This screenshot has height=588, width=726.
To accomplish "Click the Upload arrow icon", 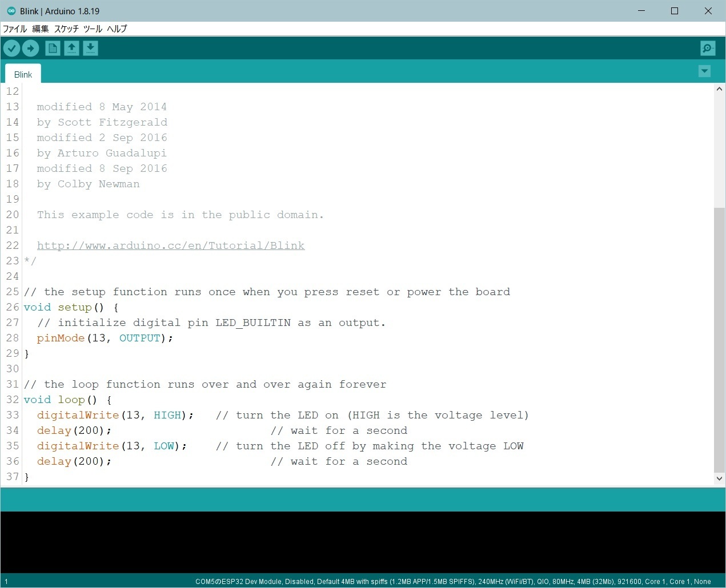I will 30,49.
